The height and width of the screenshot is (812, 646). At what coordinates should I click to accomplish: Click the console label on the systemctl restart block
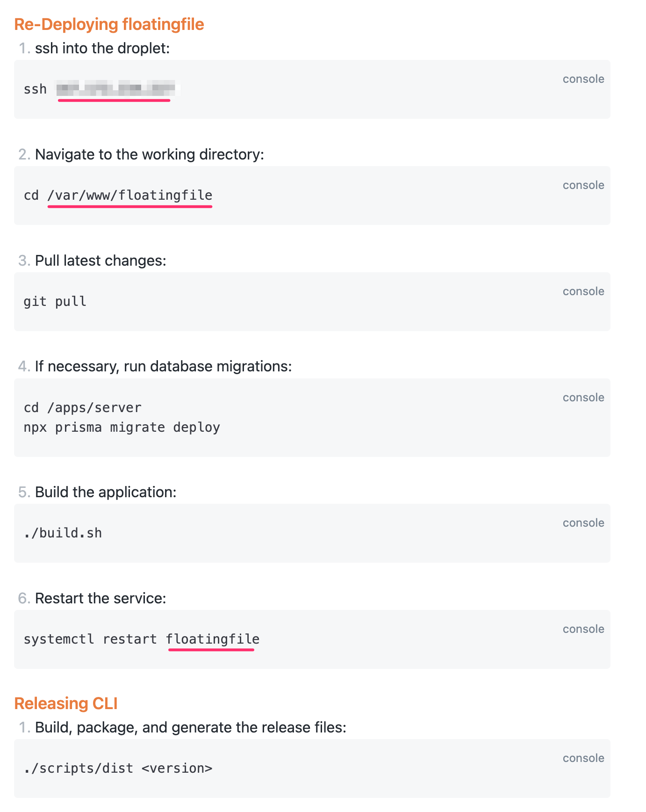coord(583,629)
